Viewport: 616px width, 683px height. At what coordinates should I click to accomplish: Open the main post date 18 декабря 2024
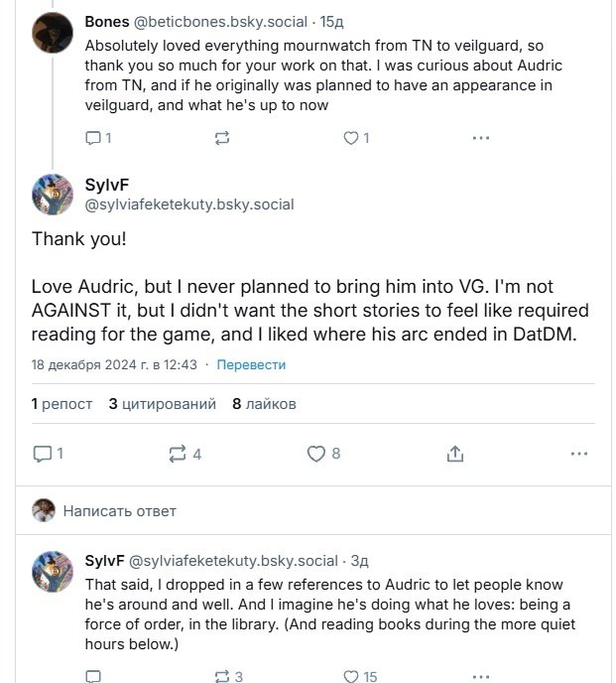coord(114,364)
